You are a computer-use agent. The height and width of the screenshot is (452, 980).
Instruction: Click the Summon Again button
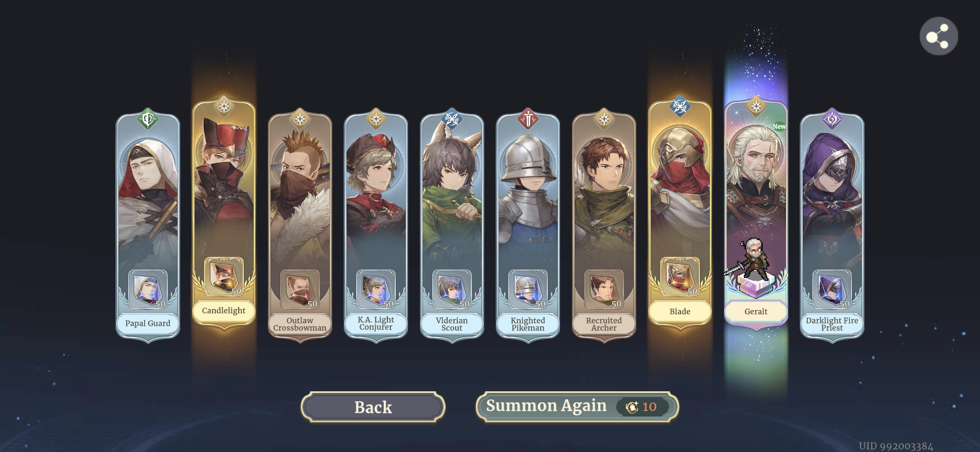tap(577, 406)
